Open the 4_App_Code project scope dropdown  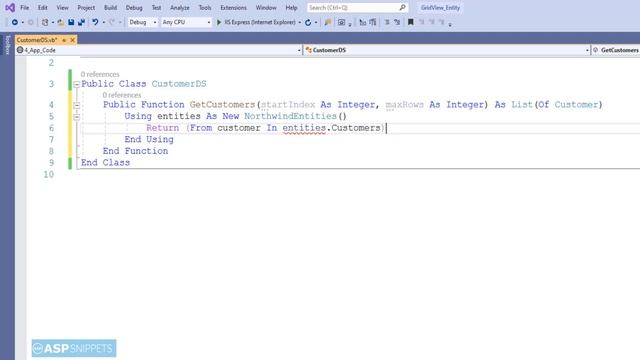pyautogui.click(x=159, y=50)
